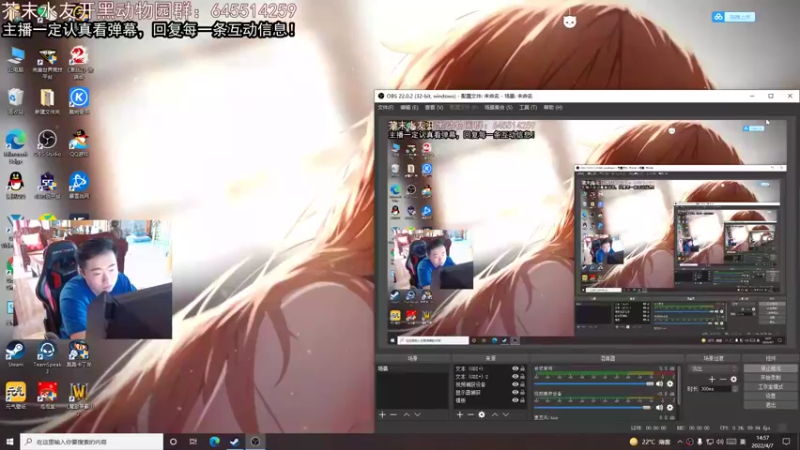Launch the kart racing game desktop shortcut
800x450 pixels.
pos(79,354)
